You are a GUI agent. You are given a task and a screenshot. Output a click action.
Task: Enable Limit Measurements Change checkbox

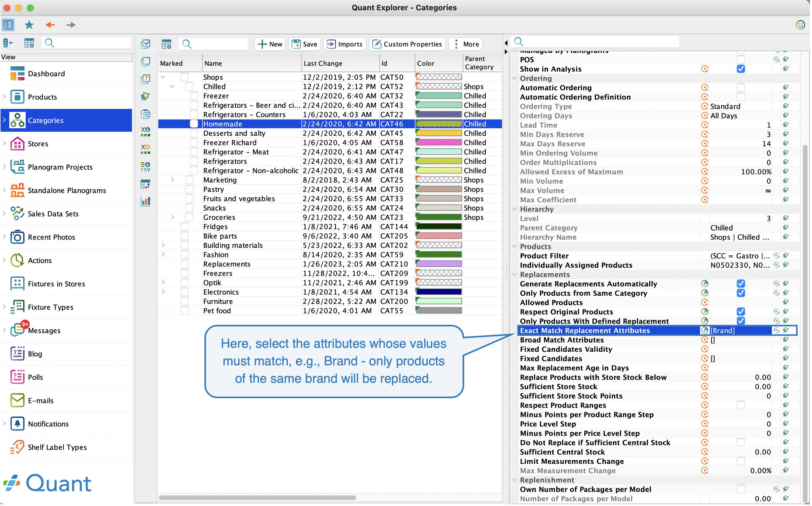coord(741,461)
